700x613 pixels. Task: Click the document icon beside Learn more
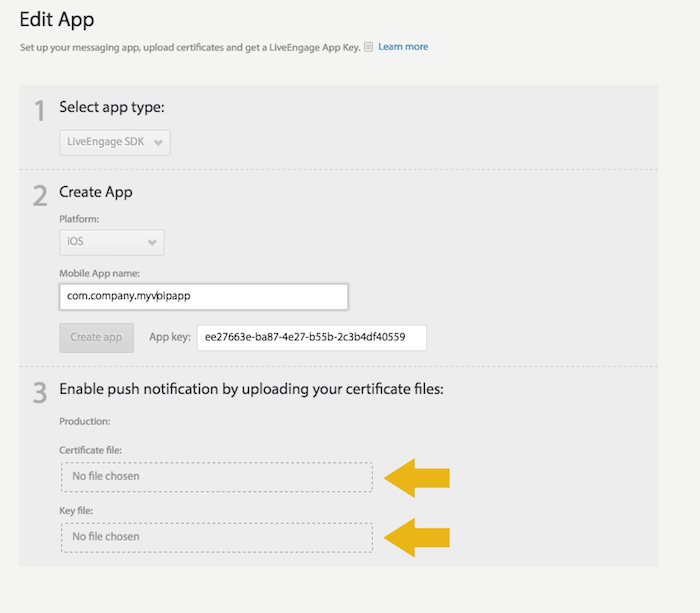pos(368,47)
